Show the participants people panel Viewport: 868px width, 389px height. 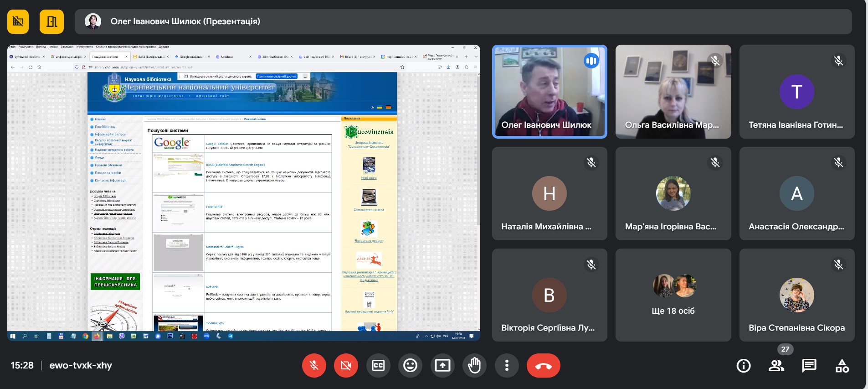pyautogui.click(x=776, y=365)
